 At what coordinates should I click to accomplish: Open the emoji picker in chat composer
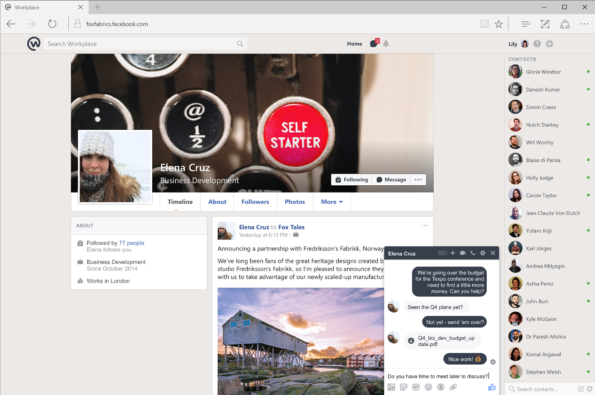428,387
